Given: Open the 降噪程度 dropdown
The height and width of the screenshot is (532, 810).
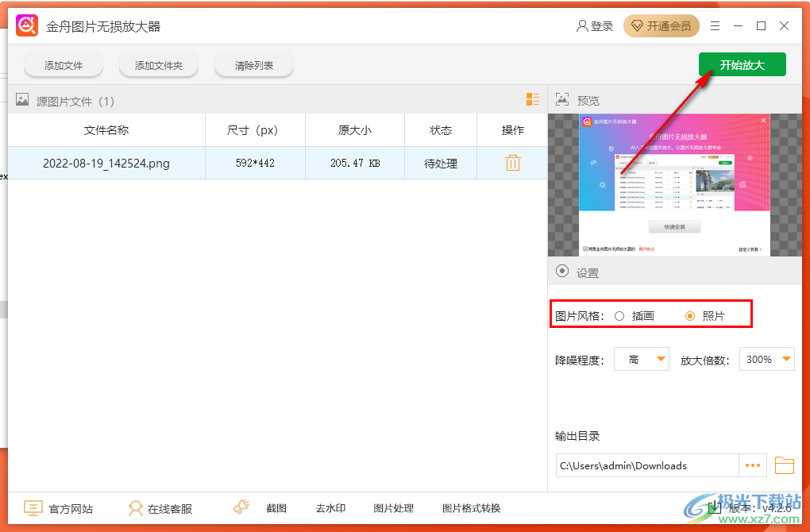Looking at the screenshot, I should (x=642, y=360).
